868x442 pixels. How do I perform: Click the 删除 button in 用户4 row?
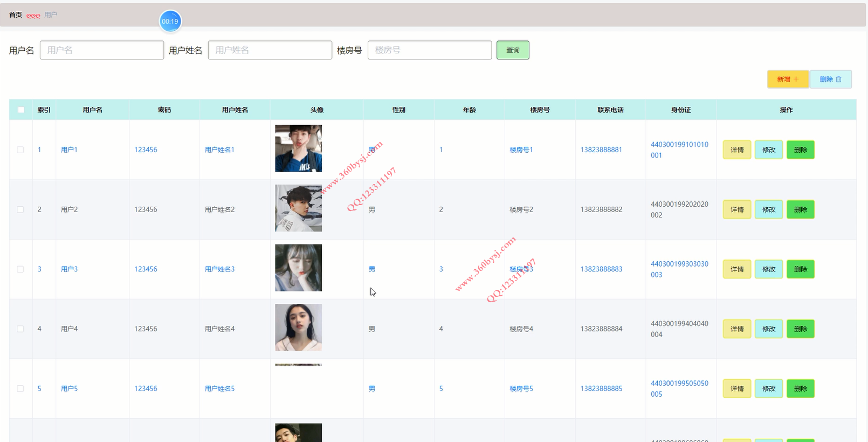801,329
